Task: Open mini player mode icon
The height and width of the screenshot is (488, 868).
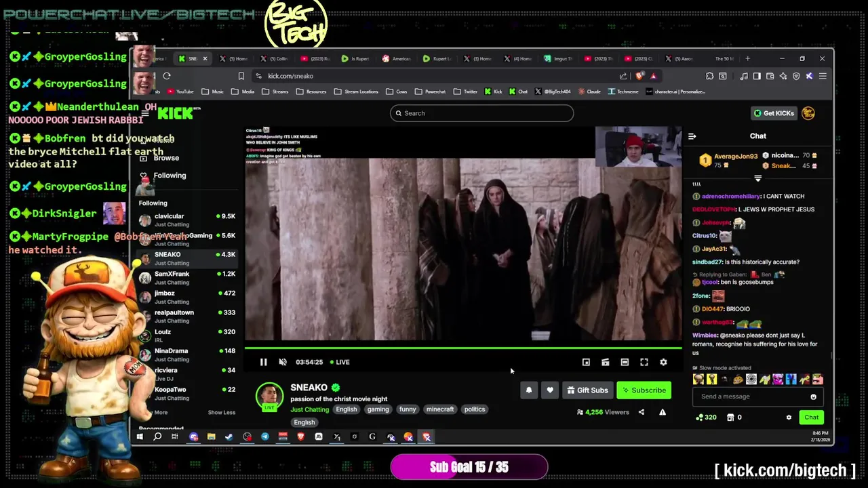Action: 586,362
